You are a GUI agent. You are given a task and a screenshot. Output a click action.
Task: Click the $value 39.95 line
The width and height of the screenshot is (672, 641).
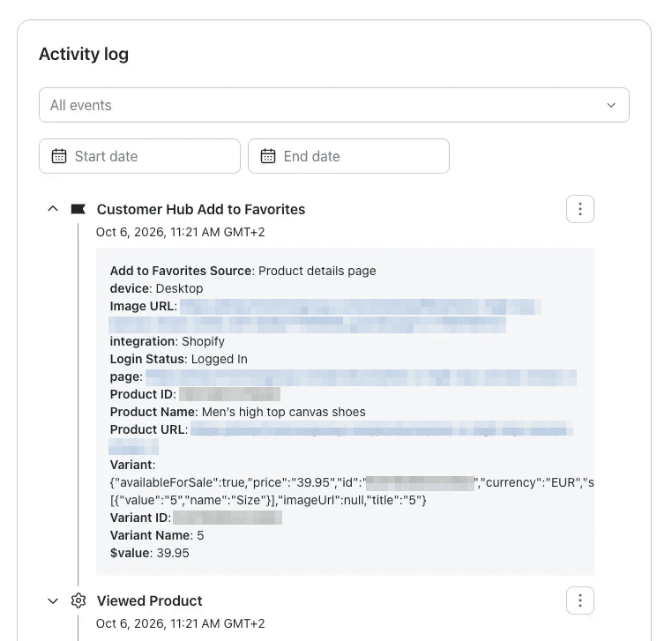coord(150,553)
